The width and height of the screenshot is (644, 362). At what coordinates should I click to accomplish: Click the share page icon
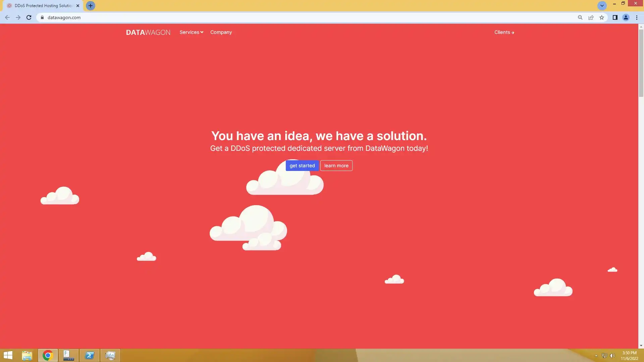[591, 17]
